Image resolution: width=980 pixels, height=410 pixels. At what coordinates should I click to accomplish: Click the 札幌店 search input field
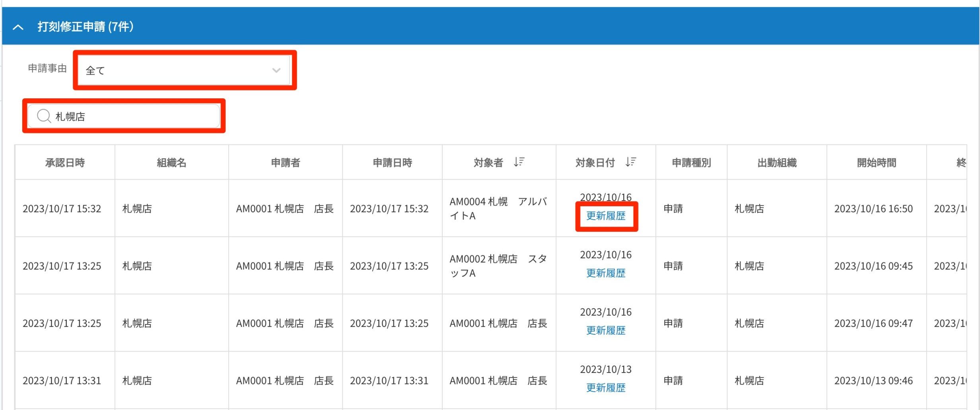pos(135,116)
